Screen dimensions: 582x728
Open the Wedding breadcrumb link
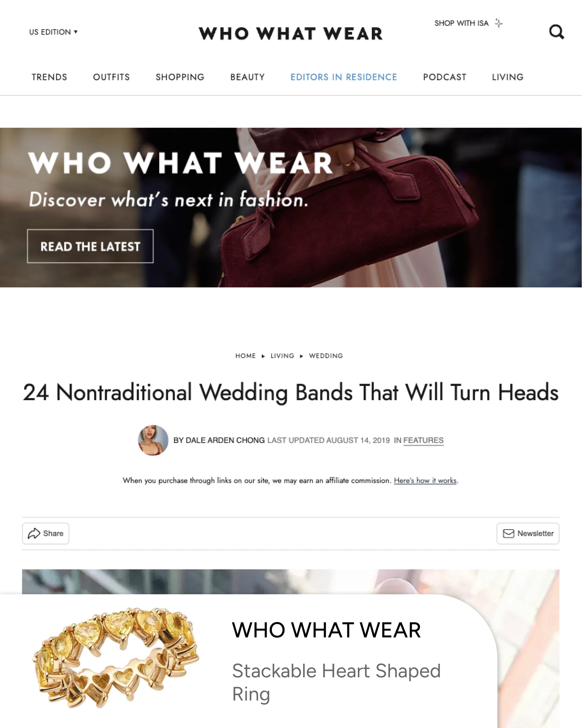pos(326,356)
